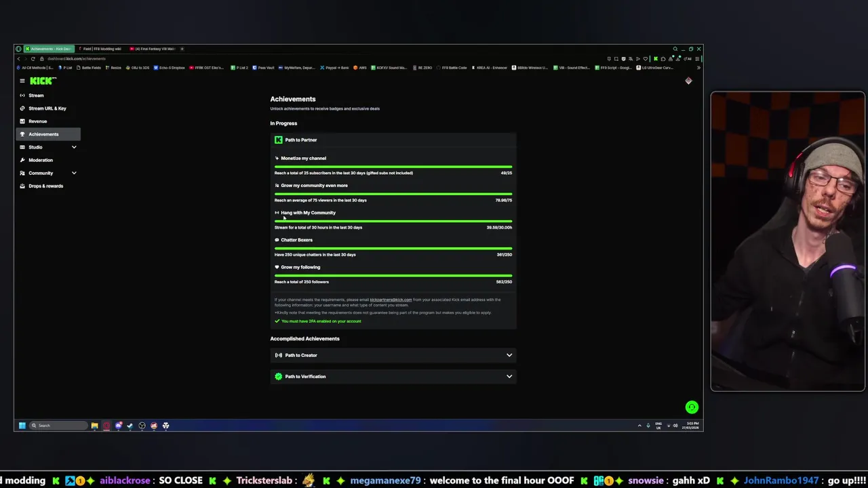Open the browser downloads icon
Screen dimensions: 868x488
(678, 59)
